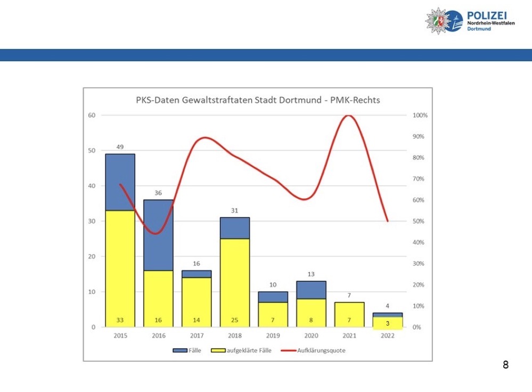Image resolution: width=532 pixels, height=392 pixels.
Task: Select the Fälle legend label
Action: [x=195, y=350]
